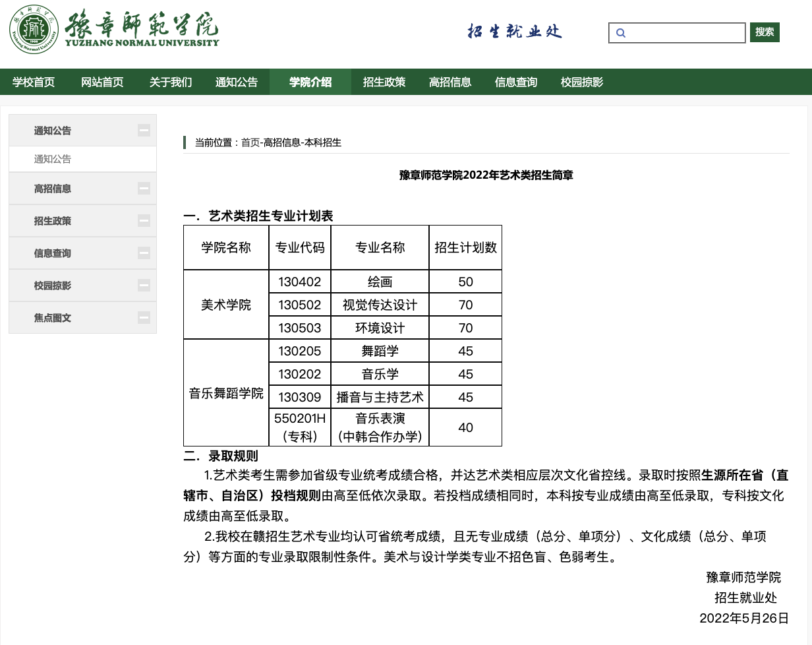Click the 音乐舞蹈学院 table cell

pyautogui.click(x=226, y=393)
